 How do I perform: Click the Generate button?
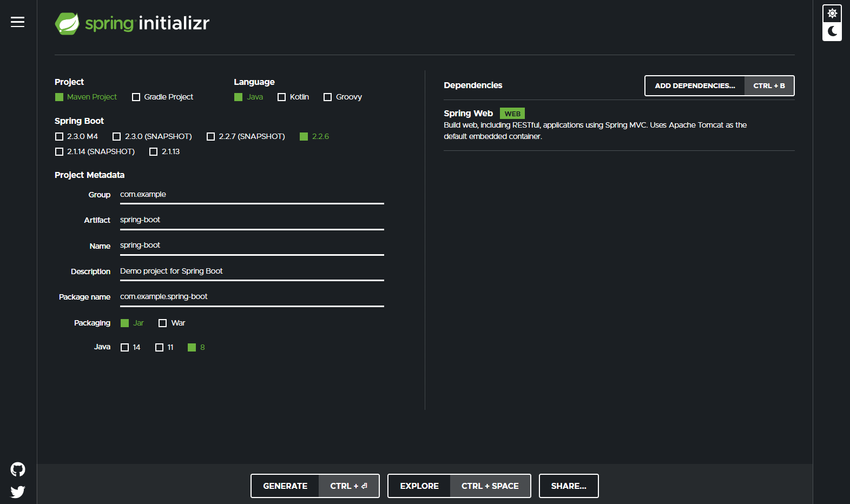click(315, 486)
